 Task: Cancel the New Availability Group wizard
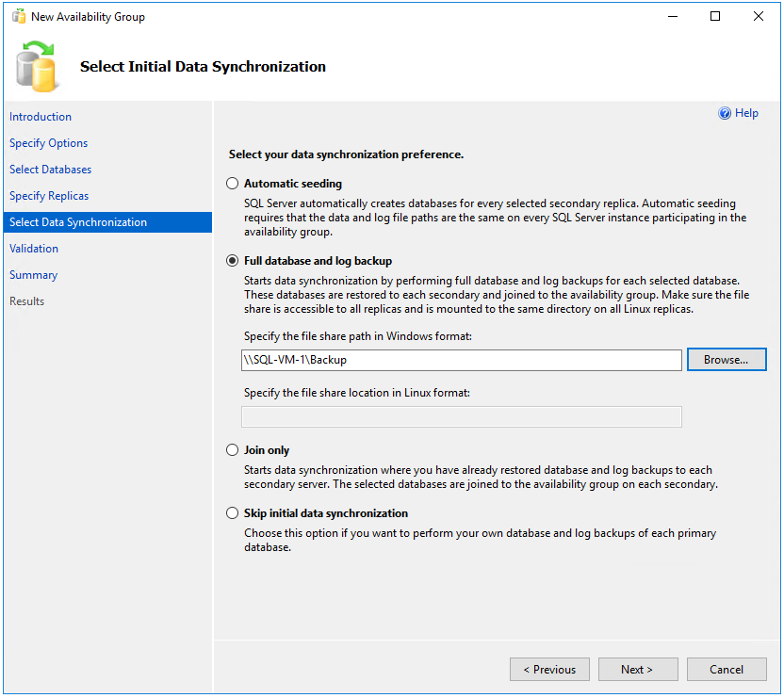point(727,669)
